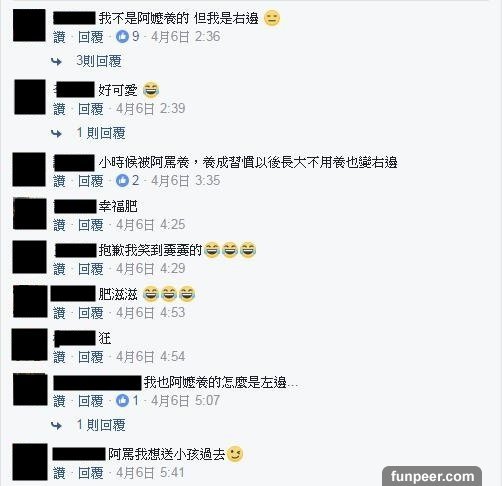Click the reply arrow icon beside 3則回覆
This screenshot has height=486, width=502.
pyautogui.click(x=56, y=61)
